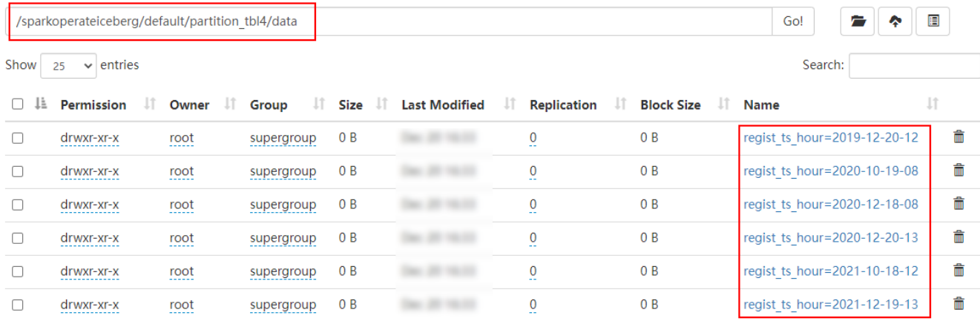Viewport: 980px width, 324px height.
Task: Remove regist_ts_hour=2021-10-18-12 using its trash icon
Action: (x=958, y=271)
